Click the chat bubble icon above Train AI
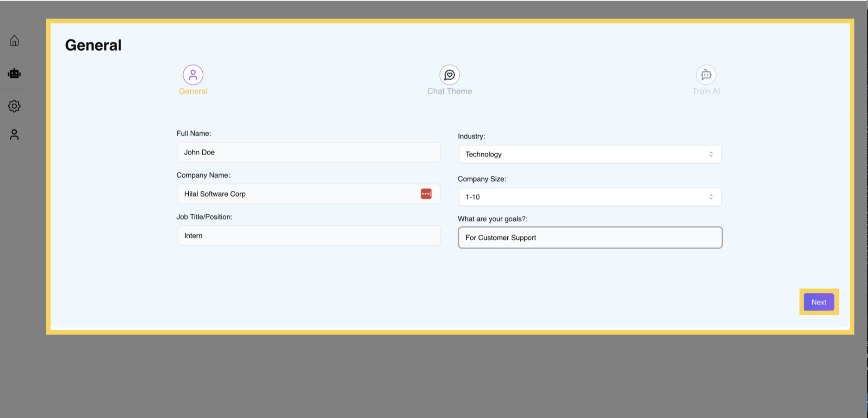This screenshot has width=868, height=418. (x=706, y=74)
